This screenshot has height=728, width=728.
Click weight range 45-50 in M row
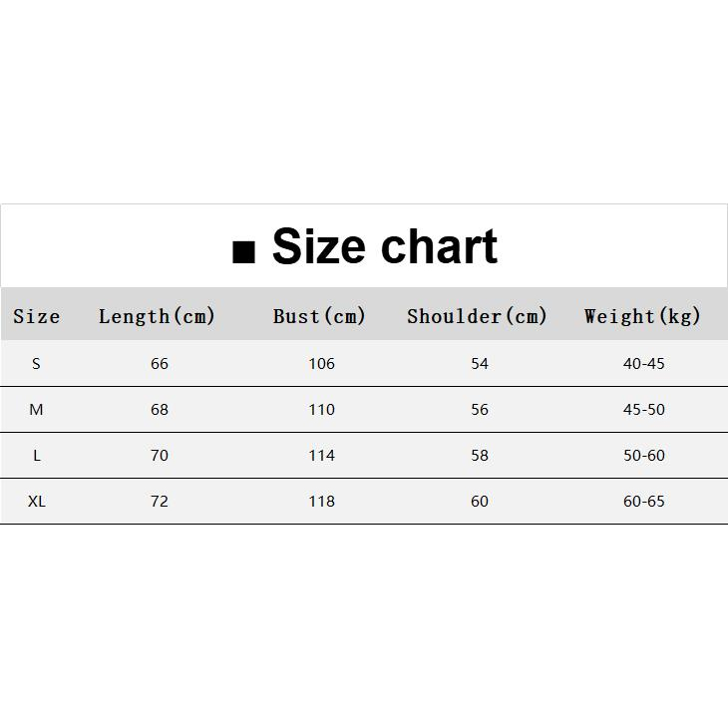click(643, 410)
